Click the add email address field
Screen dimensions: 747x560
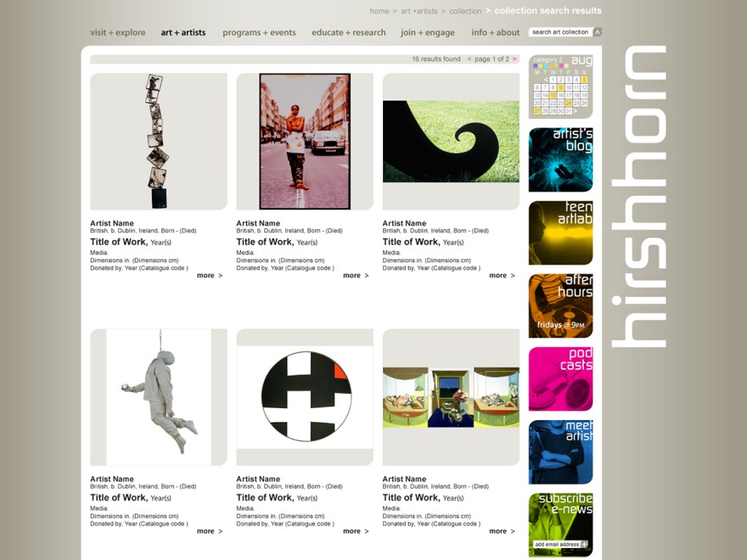[557, 544]
